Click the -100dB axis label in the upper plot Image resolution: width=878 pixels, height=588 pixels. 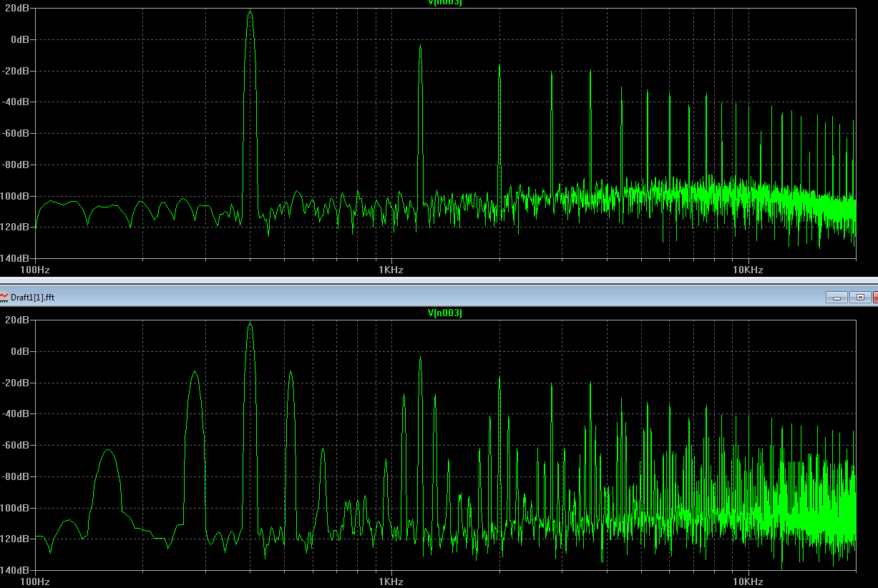16,195
